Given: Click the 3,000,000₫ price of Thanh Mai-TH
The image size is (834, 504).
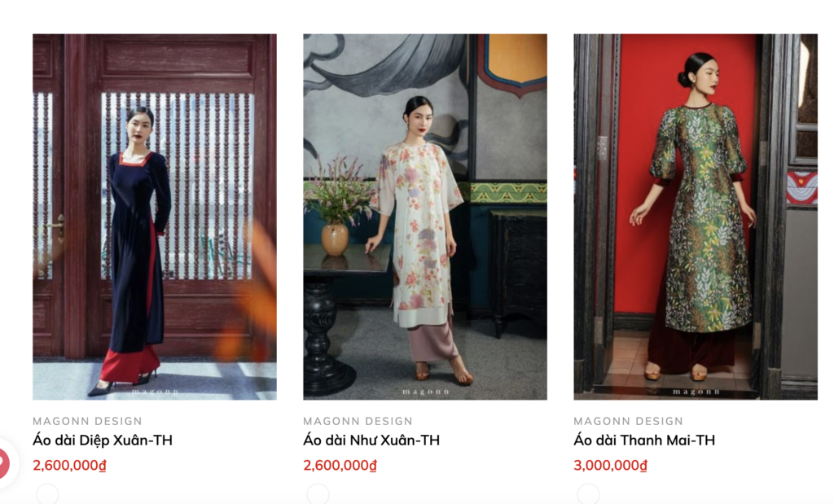Looking at the screenshot, I should pyautogui.click(x=610, y=465).
